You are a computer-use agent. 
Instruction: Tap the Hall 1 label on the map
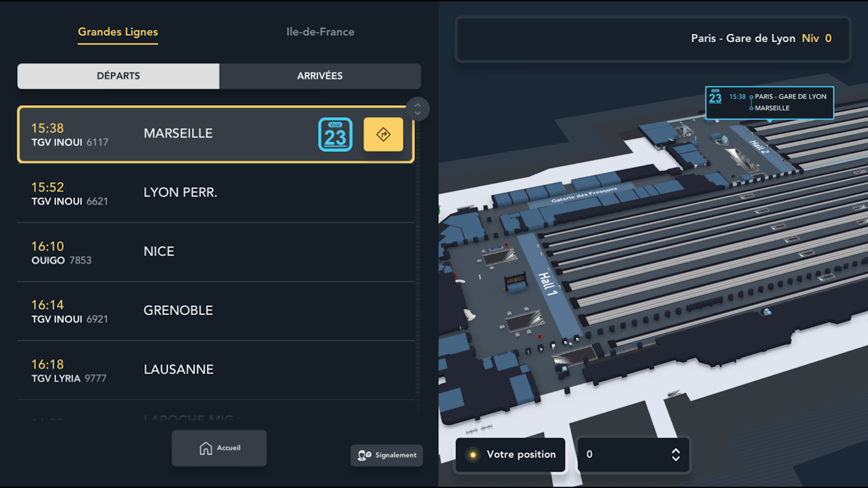[x=547, y=283]
